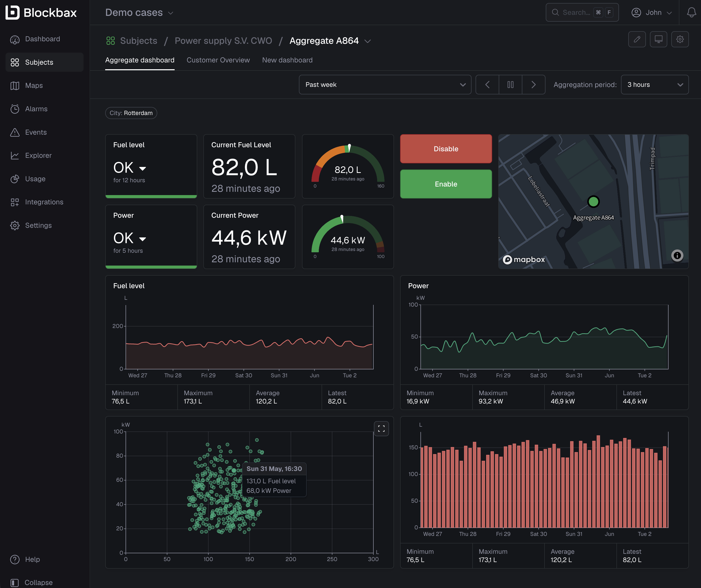Click the pencil edit dashboard icon
This screenshot has width=701, height=588.
pos(637,40)
